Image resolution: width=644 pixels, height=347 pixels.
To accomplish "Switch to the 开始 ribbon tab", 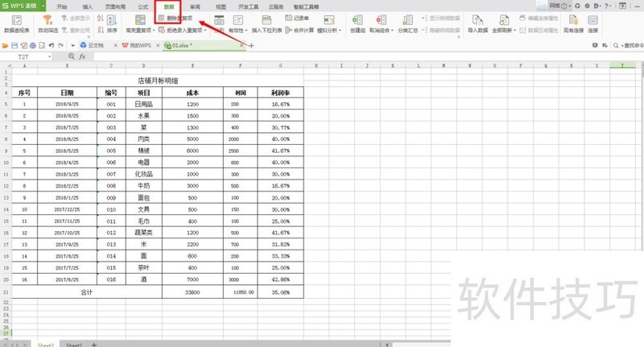I will click(61, 6).
